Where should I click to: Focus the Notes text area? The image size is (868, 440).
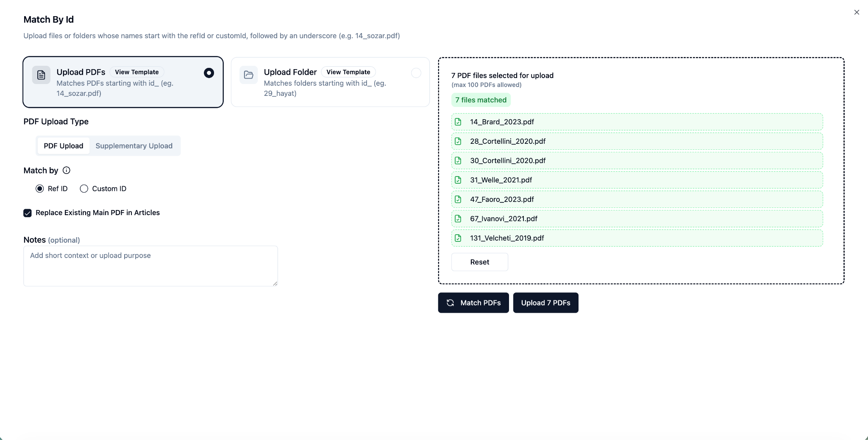(x=150, y=266)
